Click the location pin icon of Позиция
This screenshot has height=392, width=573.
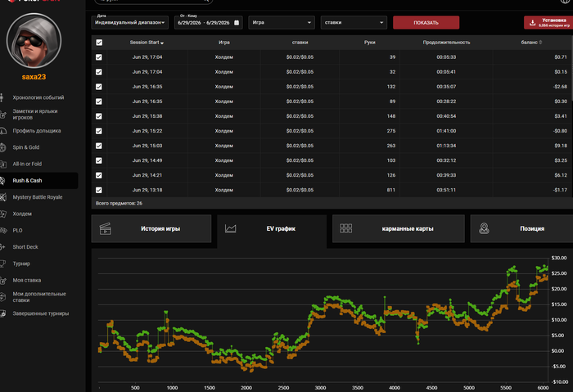point(485,228)
